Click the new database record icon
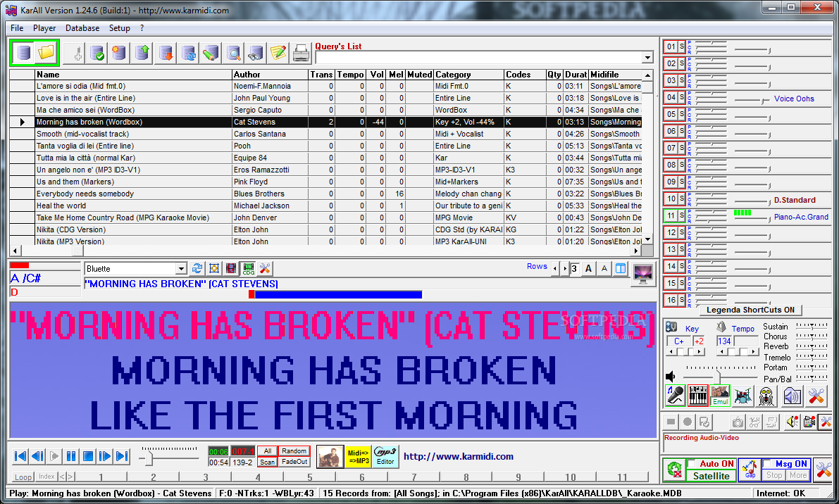 pos(119,53)
